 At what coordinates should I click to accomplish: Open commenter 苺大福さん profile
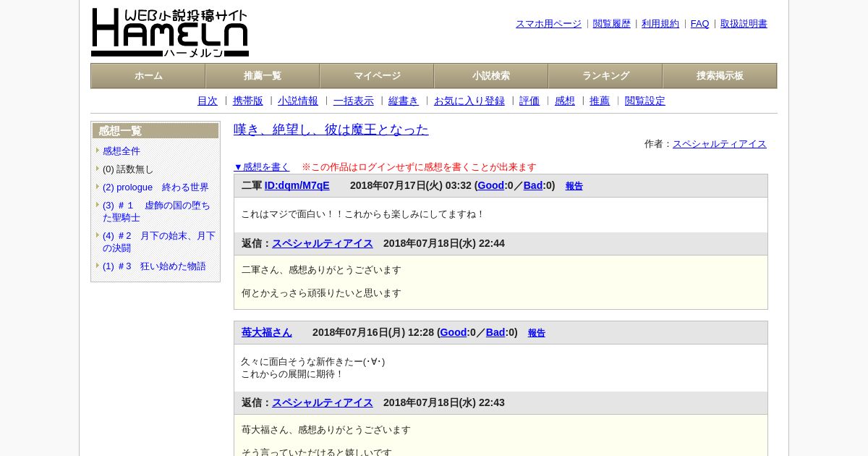(x=267, y=333)
